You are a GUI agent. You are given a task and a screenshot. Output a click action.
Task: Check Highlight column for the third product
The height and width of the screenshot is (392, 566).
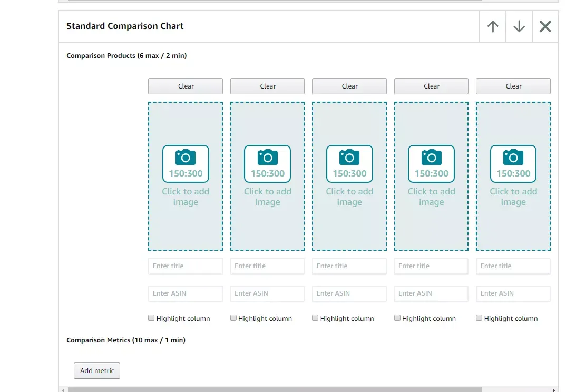click(x=315, y=318)
